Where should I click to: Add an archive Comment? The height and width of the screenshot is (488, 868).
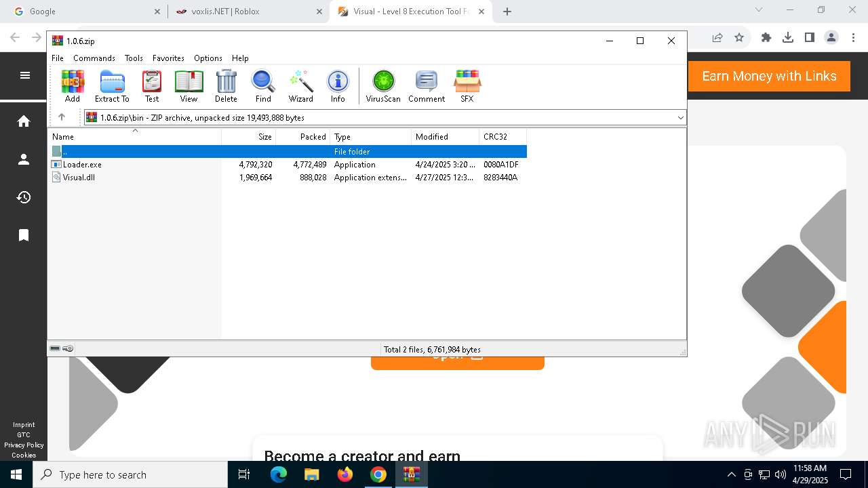pyautogui.click(x=427, y=86)
